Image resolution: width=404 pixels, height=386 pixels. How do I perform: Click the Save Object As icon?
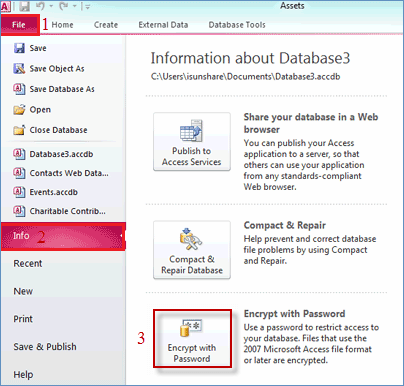coord(19,68)
